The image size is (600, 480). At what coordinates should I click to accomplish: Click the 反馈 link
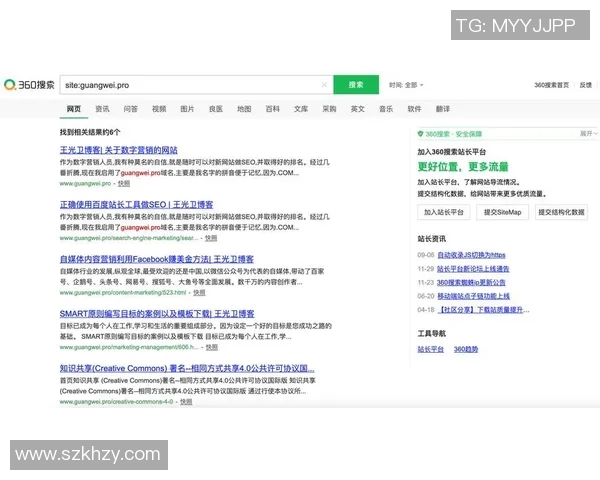coord(585,85)
